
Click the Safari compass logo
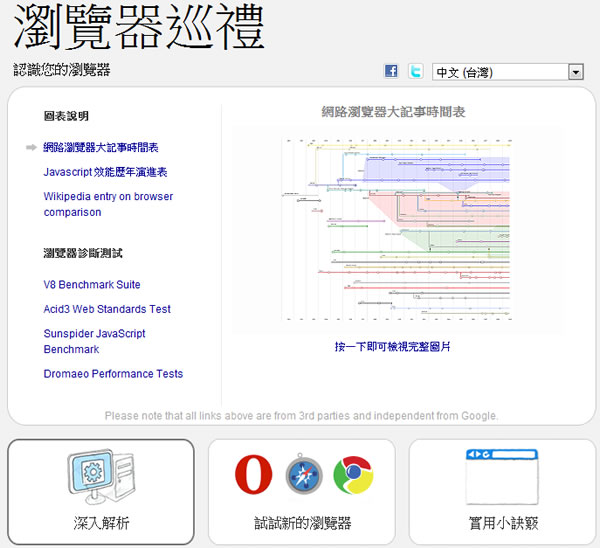[304, 474]
